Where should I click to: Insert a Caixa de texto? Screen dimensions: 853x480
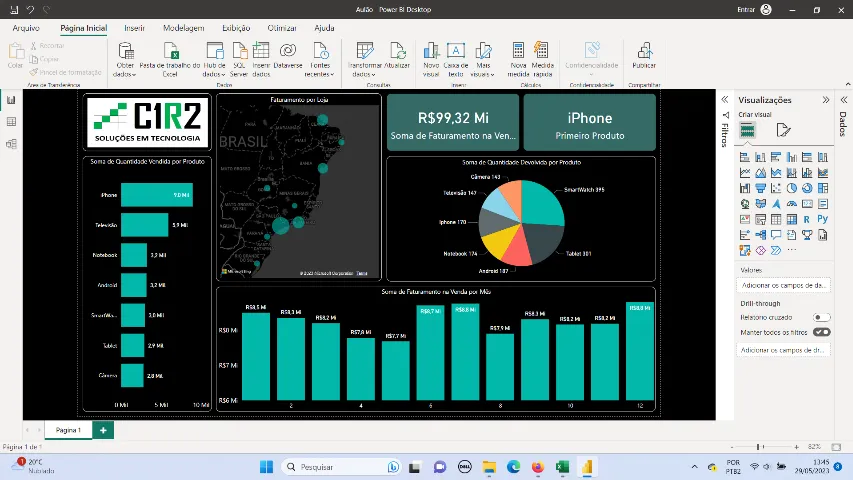456,51
